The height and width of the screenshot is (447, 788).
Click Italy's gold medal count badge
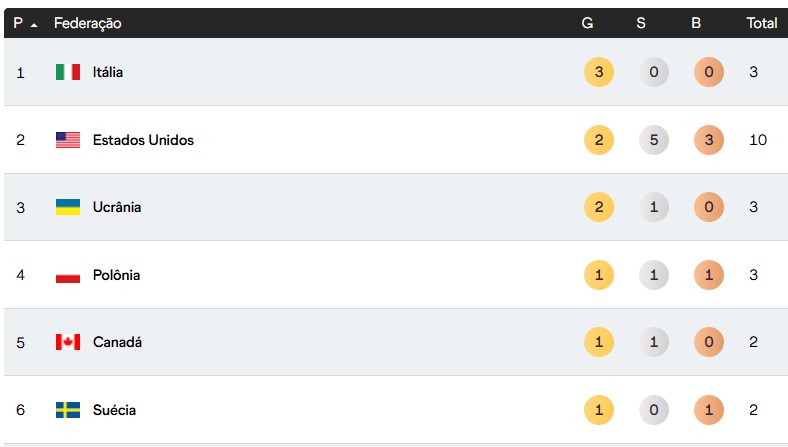click(598, 72)
